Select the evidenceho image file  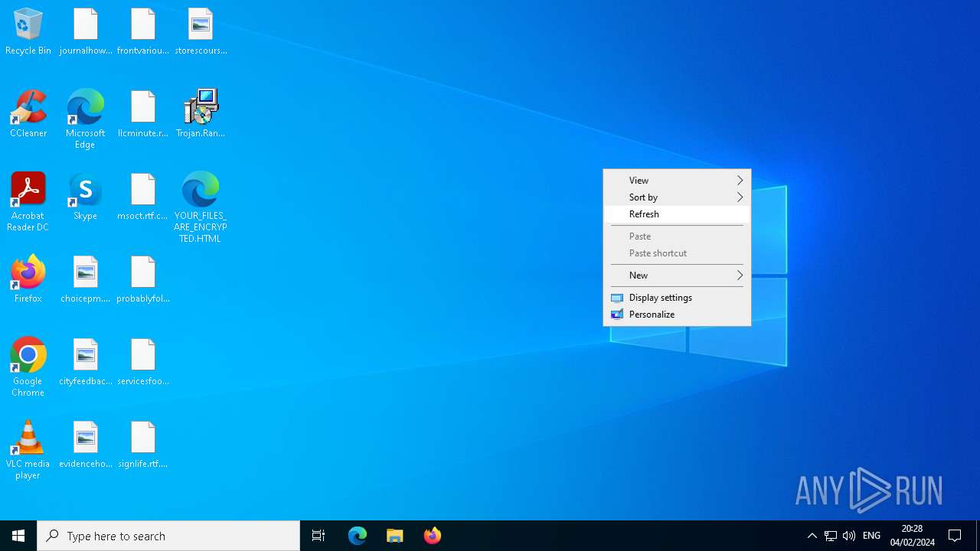(86, 445)
